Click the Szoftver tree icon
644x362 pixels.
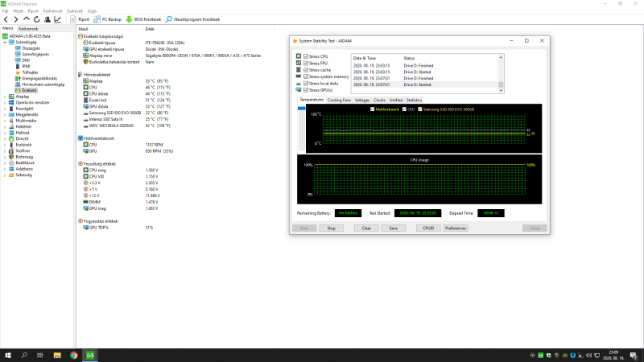point(11,150)
